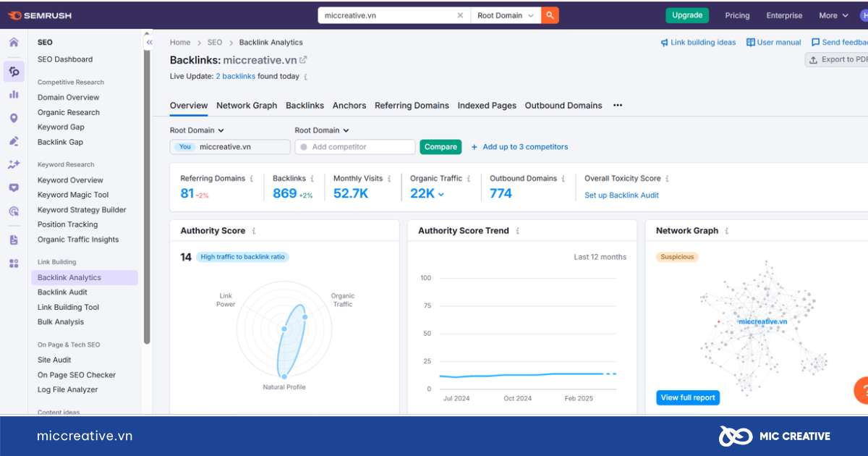The width and height of the screenshot is (868, 456).
Task: Open Keyword Magic Tool in sidebar
Action: (x=73, y=195)
